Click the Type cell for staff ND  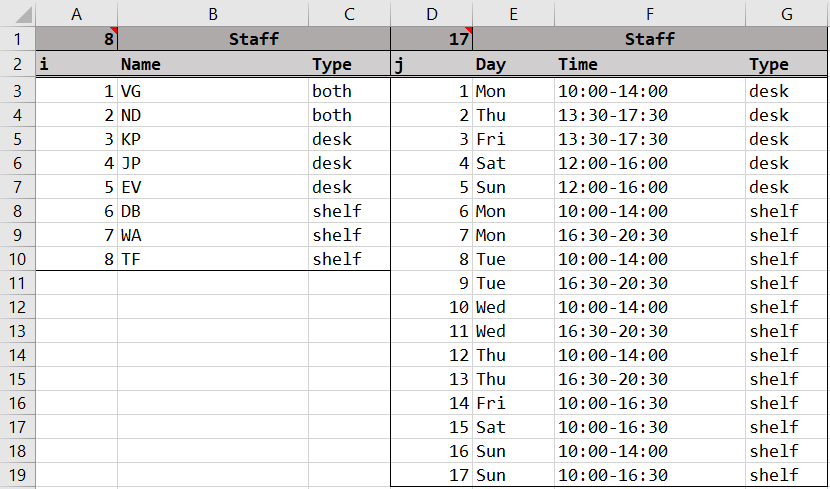(x=348, y=115)
